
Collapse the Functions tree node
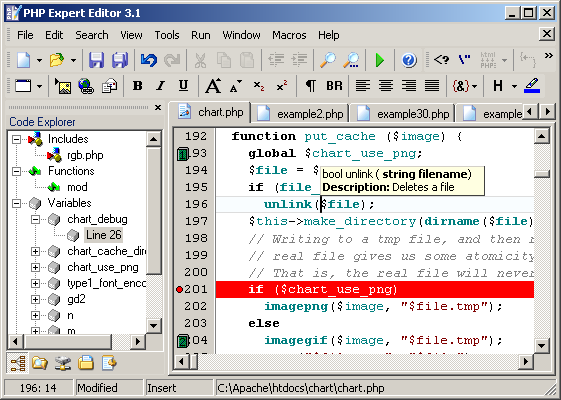coord(16,171)
